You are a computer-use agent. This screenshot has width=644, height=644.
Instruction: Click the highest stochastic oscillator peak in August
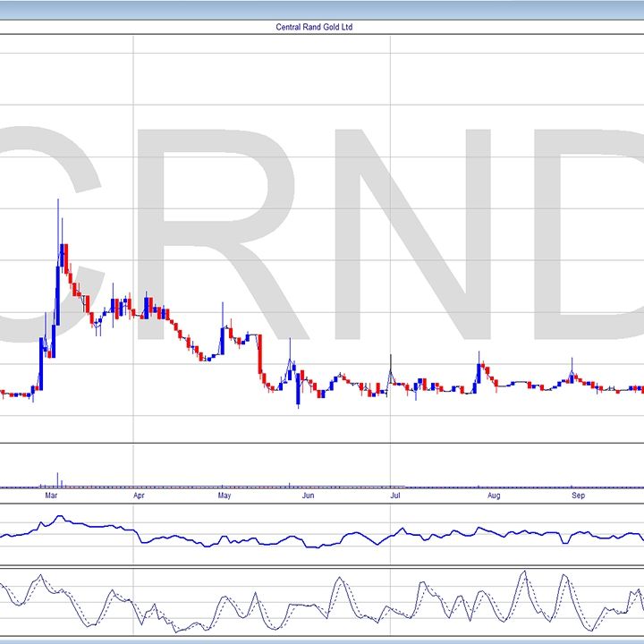(521, 576)
